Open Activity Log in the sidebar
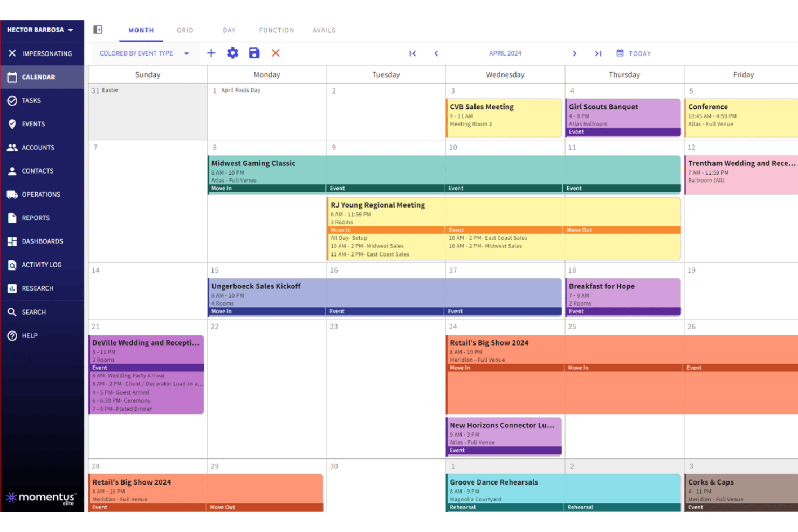Viewport: 798px width, 532px height. pos(42,265)
